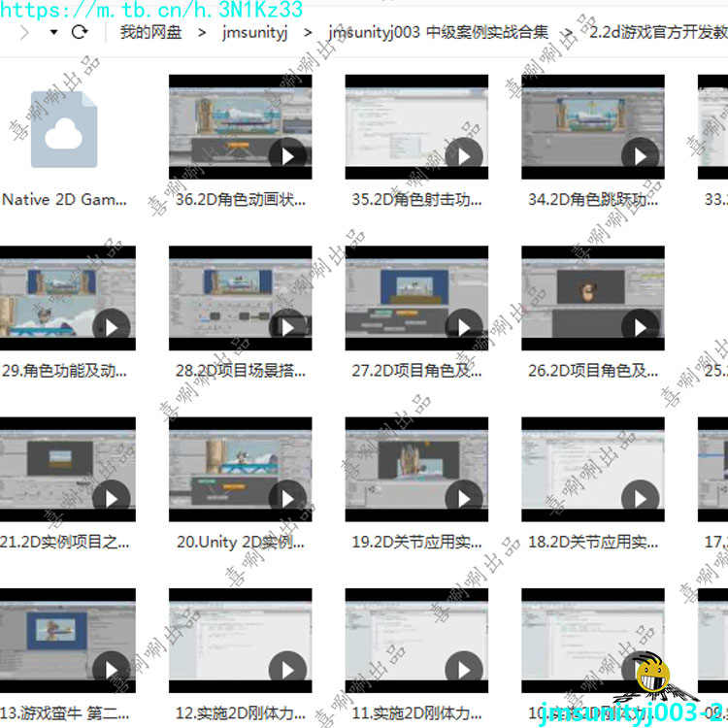Select the 20.Unity 2D案例... video thumbnail

pyautogui.click(x=240, y=470)
